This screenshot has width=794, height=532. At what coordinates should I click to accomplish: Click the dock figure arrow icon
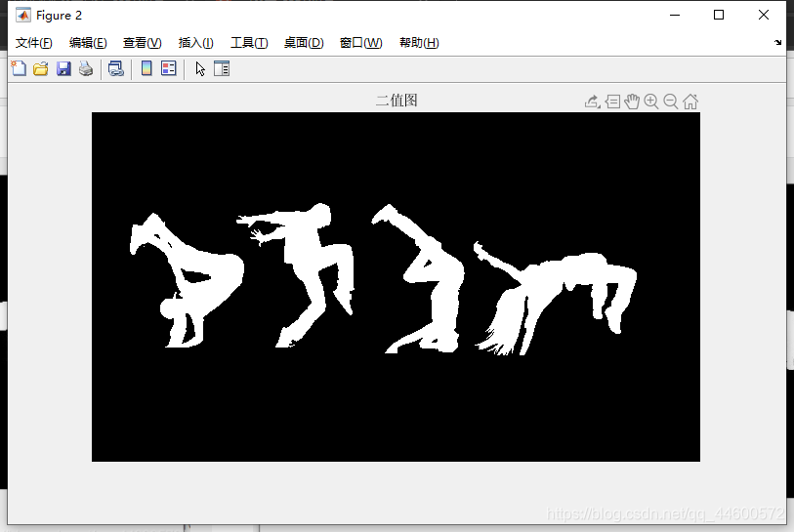(x=777, y=43)
